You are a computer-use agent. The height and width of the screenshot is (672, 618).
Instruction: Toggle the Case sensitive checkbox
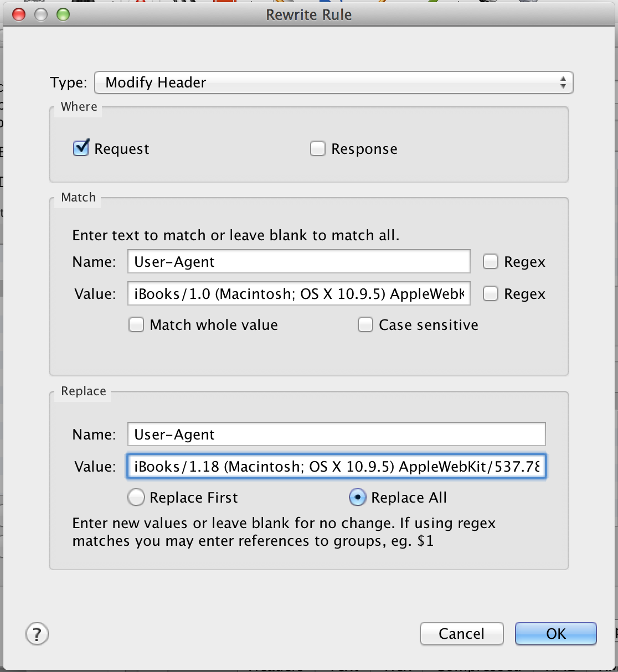(x=365, y=324)
